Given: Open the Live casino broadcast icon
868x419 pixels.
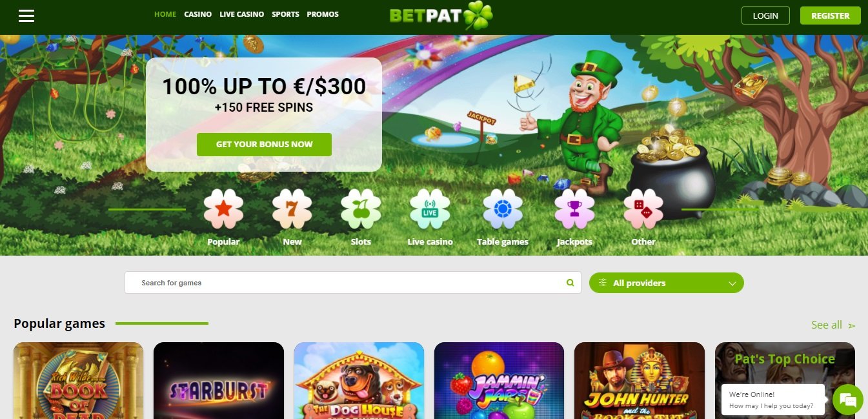Looking at the screenshot, I should pos(430,209).
